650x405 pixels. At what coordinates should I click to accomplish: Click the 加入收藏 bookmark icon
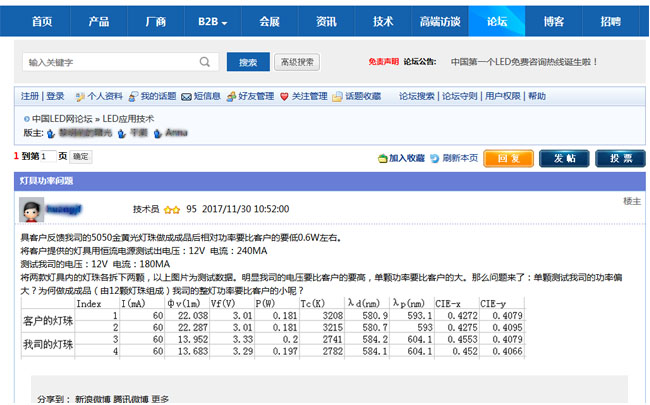tap(382, 158)
